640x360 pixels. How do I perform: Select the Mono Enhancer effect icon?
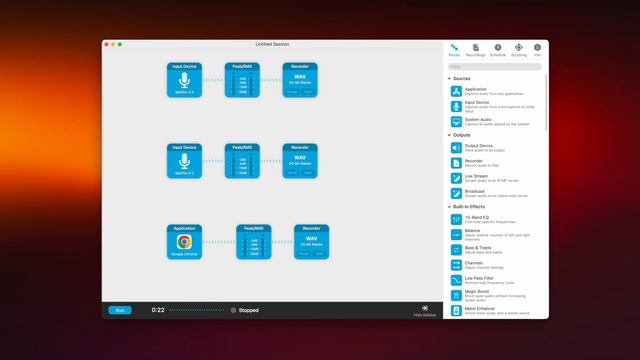tap(456, 310)
